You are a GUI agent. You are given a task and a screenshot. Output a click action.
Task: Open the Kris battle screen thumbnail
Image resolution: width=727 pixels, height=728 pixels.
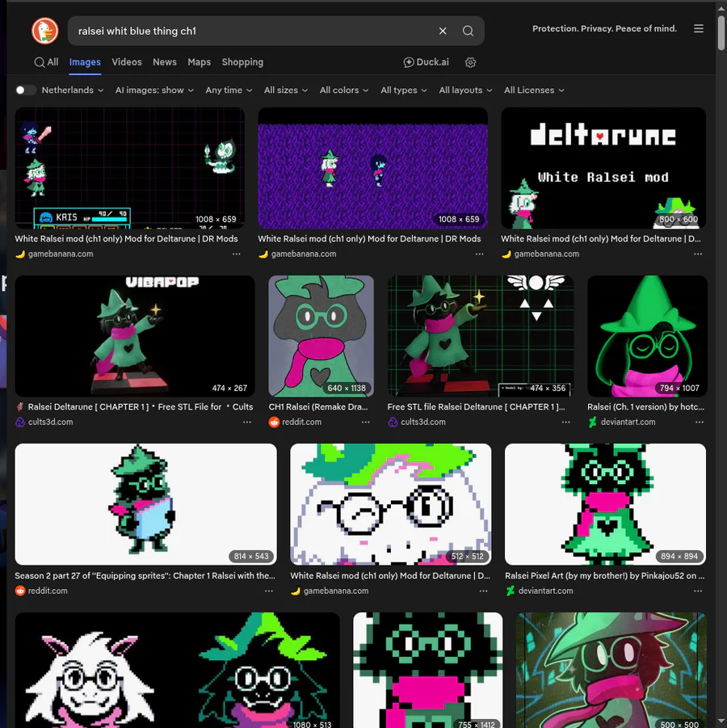[130, 168]
